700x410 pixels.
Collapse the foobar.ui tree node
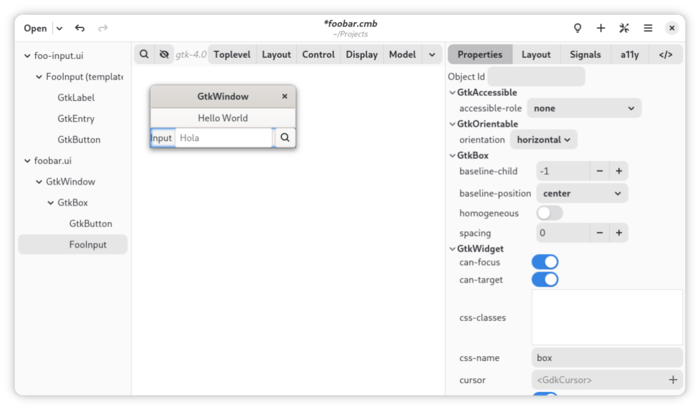coord(27,161)
